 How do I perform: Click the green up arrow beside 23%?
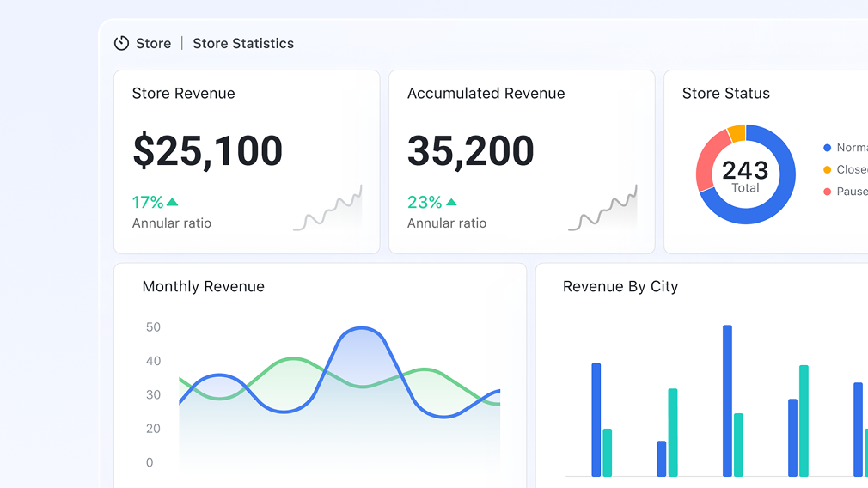click(451, 203)
